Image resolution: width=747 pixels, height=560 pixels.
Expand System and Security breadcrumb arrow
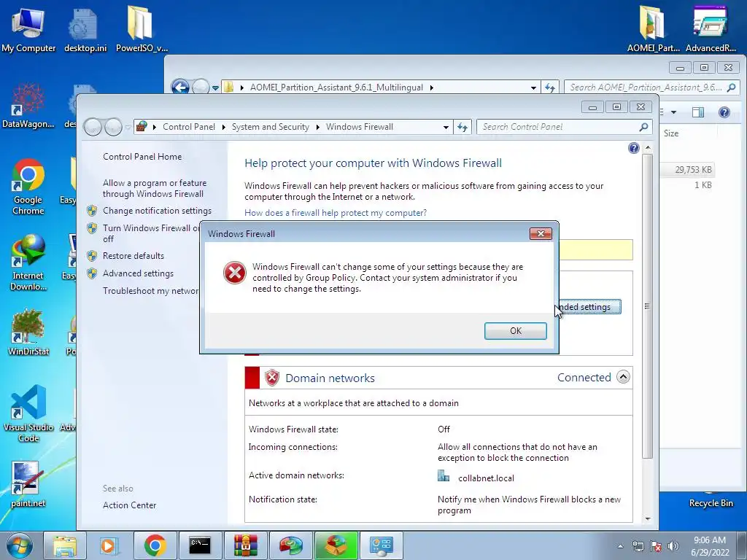click(x=318, y=127)
